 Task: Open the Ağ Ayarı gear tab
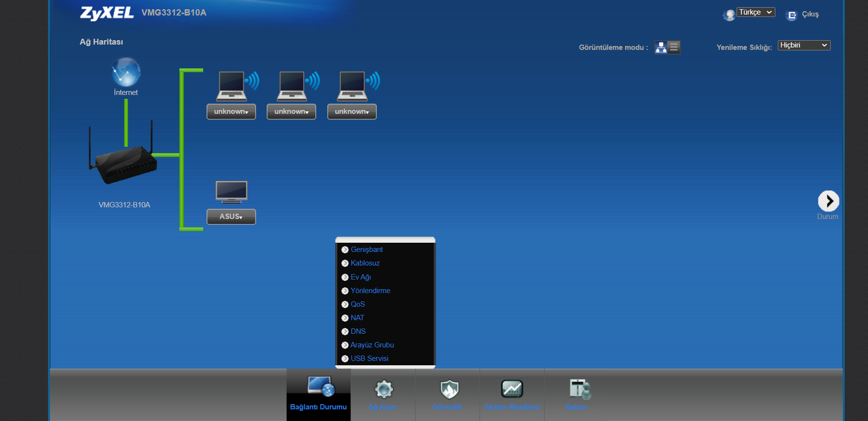click(x=383, y=395)
